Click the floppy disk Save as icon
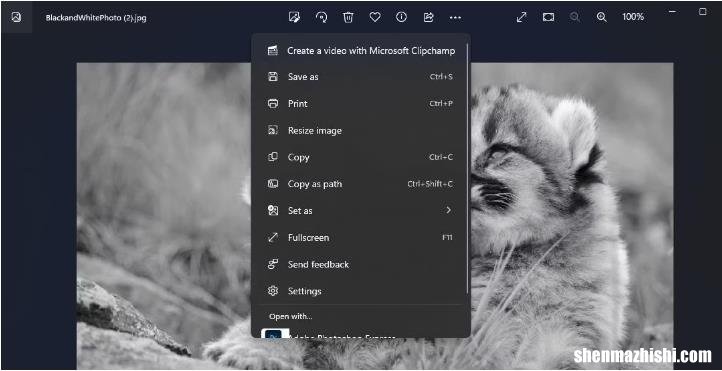 [273, 77]
